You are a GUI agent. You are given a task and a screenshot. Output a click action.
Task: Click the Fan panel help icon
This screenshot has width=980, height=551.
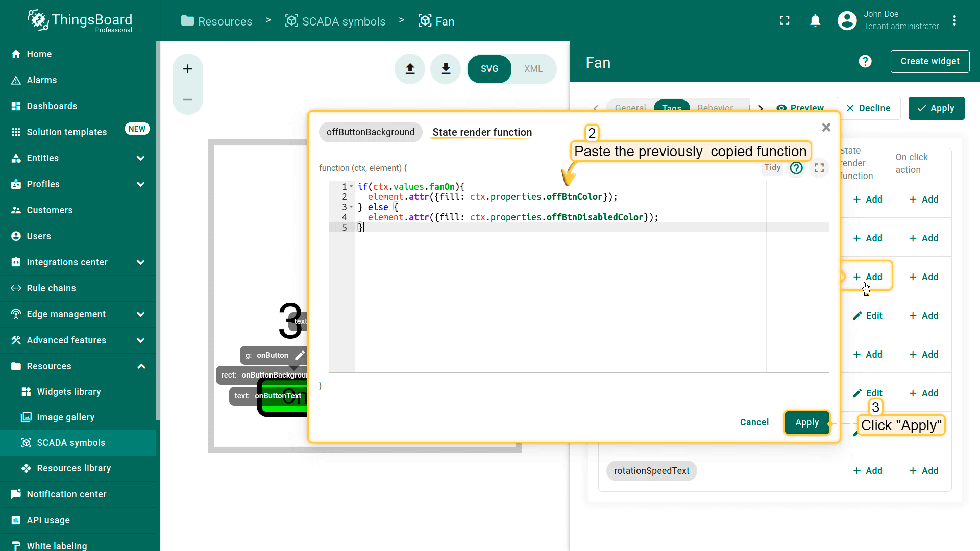[865, 62]
